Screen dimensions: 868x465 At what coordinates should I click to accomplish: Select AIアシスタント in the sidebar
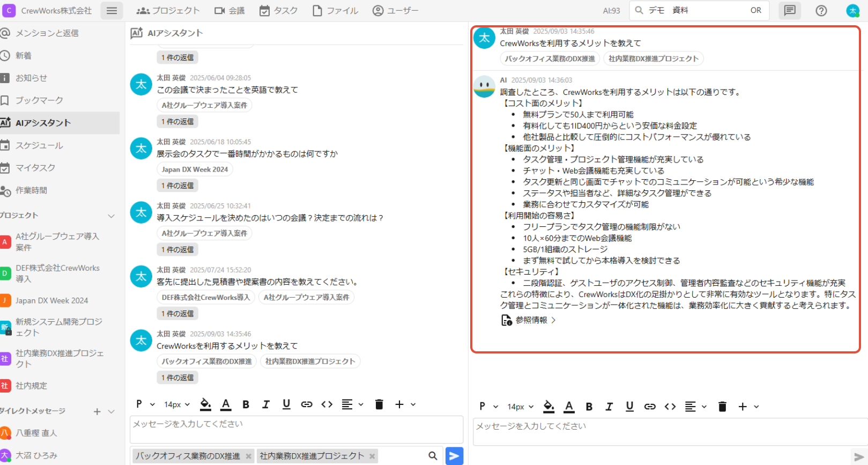60,123
